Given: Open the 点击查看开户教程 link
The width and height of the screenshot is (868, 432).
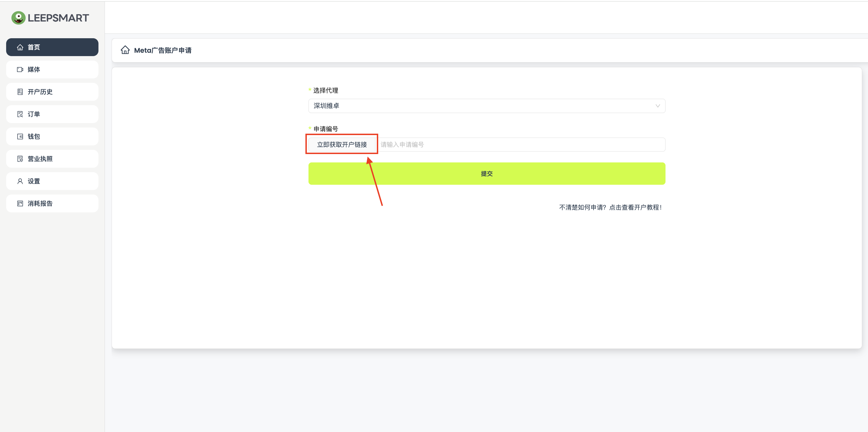Looking at the screenshot, I should 635,207.
